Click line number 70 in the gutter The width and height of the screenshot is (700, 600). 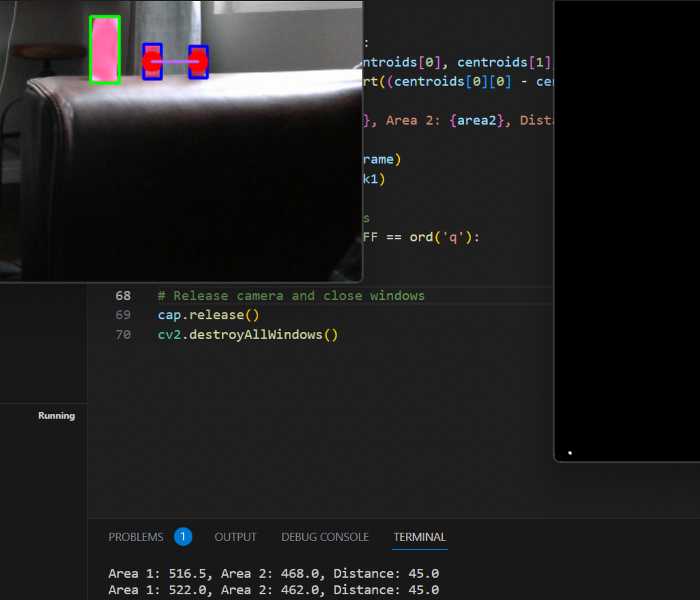[x=123, y=335]
